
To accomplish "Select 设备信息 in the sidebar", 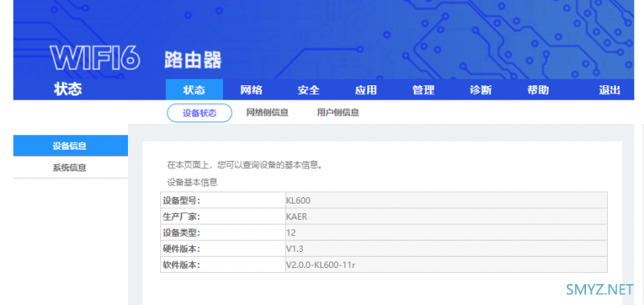I will (x=70, y=146).
